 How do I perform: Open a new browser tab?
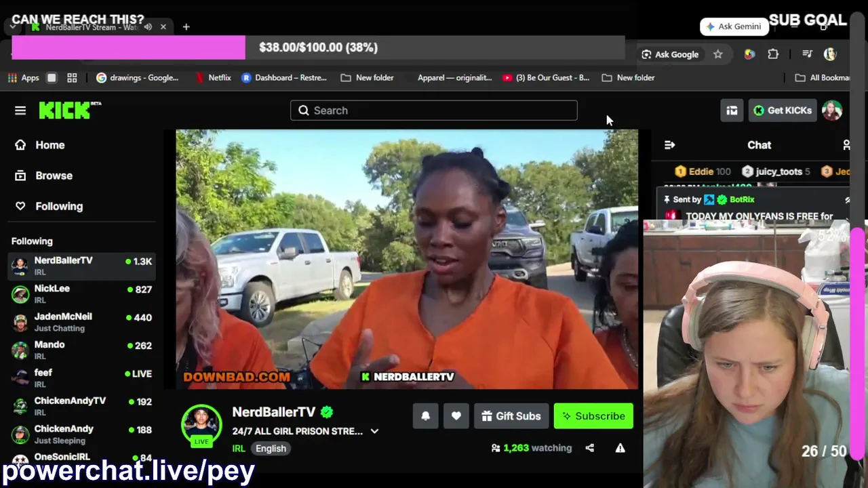(x=186, y=27)
